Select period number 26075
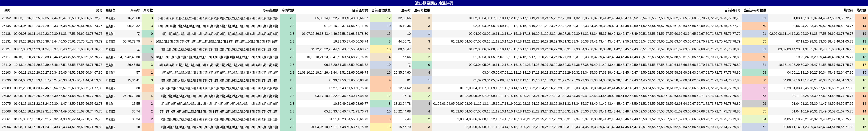The height and width of the screenshot is (131, 868). click(x=6, y=104)
